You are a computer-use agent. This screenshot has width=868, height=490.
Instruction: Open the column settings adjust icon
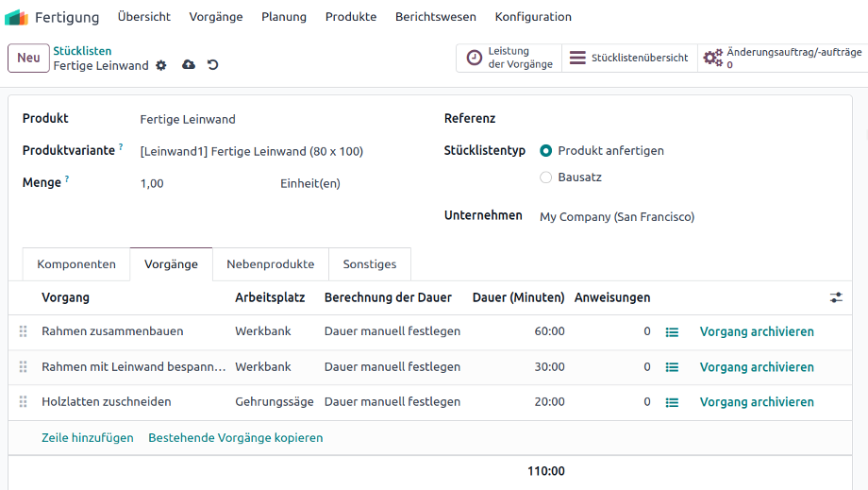(x=836, y=298)
